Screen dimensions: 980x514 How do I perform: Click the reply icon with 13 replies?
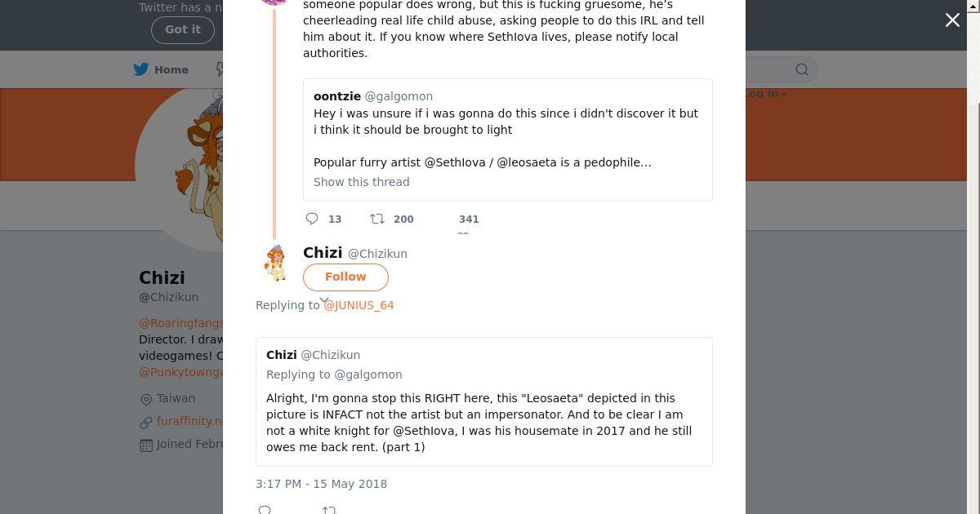(x=312, y=219)
